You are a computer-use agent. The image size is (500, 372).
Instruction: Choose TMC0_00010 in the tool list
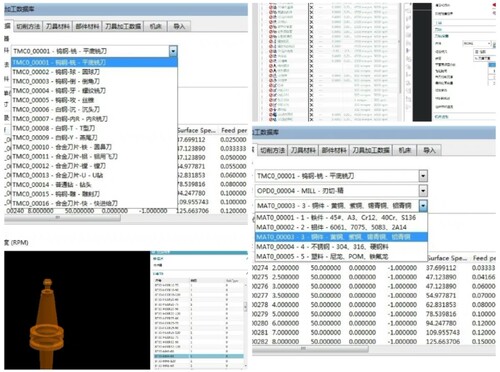94,147
